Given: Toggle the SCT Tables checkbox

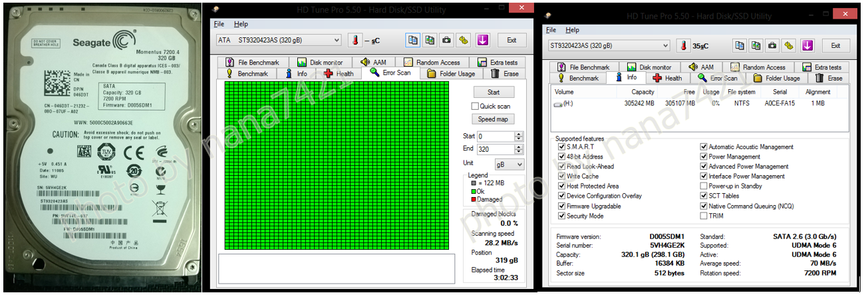Looking at the screenshot, I should tap(704, 196).
